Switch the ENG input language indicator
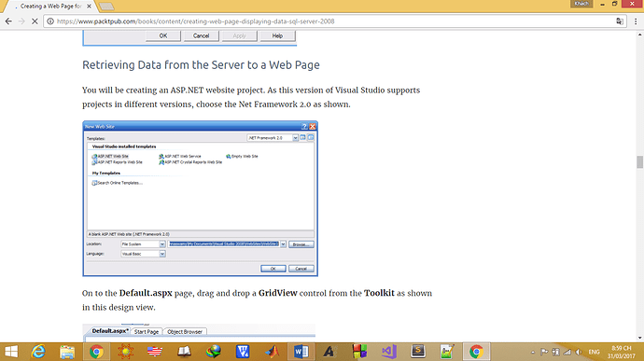644x361 pixels. (594, 352)
